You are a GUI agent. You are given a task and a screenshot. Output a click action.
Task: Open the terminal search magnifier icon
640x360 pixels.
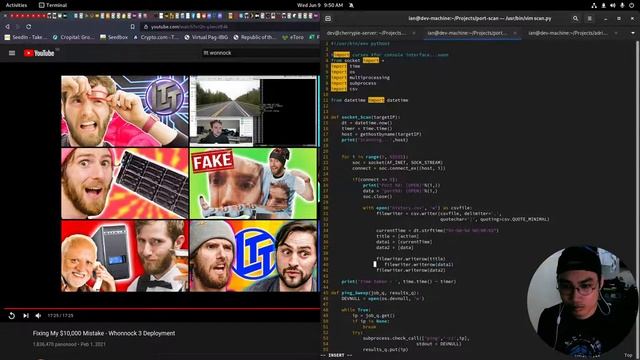coord(576,18)
